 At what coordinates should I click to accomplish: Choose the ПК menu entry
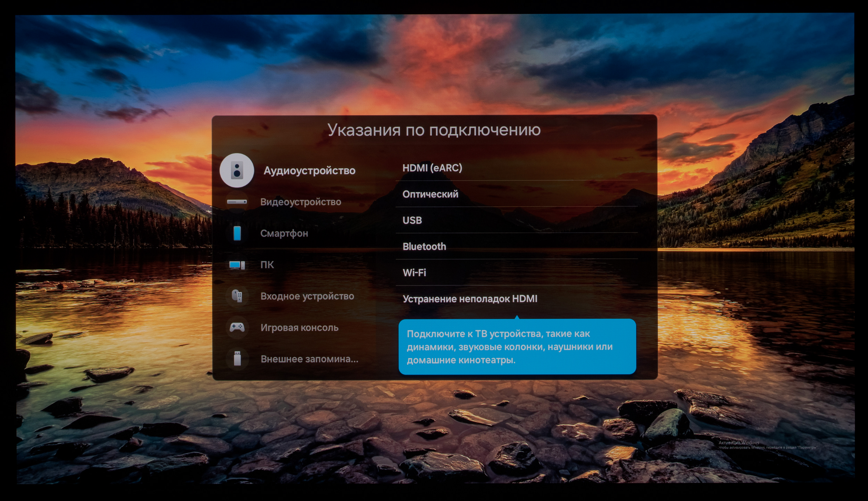click(x=267, y=265)
